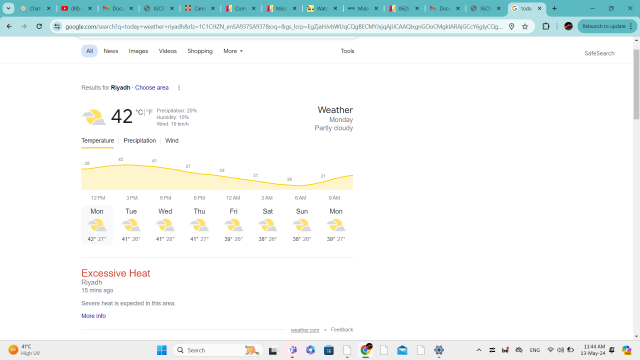Image resolution: width=640 pixels, height=360 pixels.
Task: Click the address bar URL field
Action: coord(284,27)
